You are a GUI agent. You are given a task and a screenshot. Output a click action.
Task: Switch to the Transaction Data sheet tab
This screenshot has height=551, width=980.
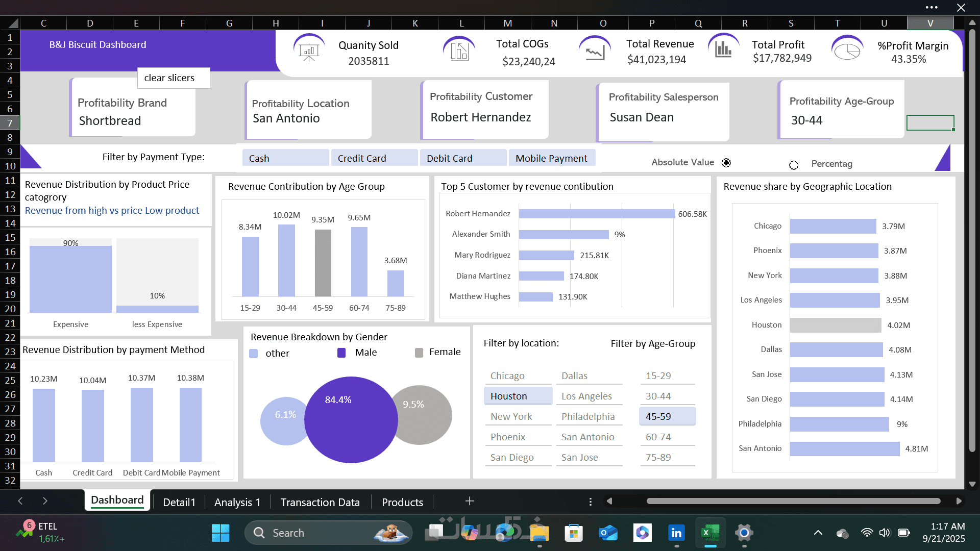(x=320, y=502)
